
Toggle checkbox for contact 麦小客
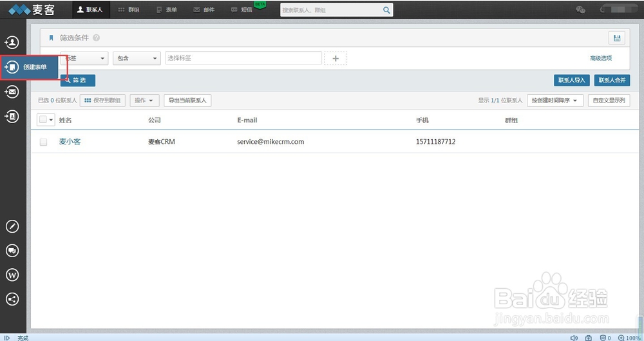(x=43, y=142)
